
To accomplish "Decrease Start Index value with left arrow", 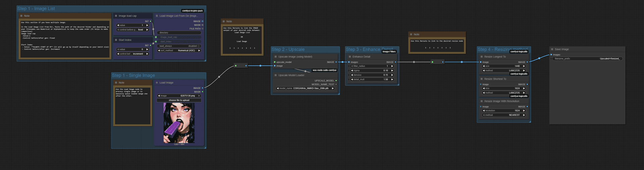I will tap(118, 49).
